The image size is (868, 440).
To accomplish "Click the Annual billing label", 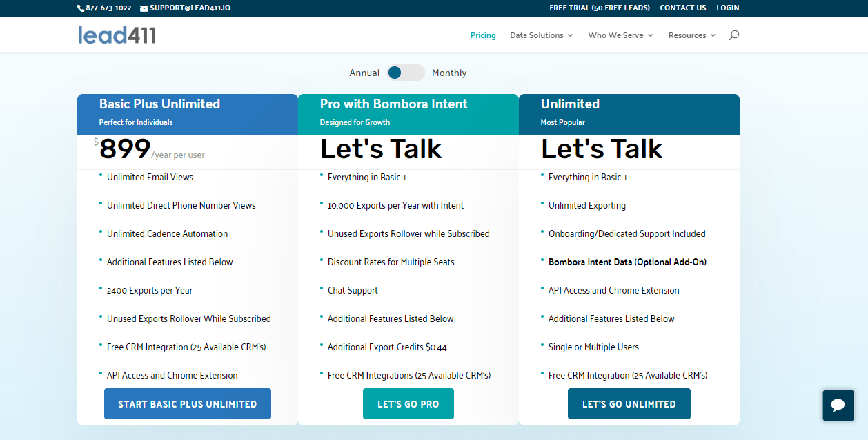I will click(x=364, y=73).
